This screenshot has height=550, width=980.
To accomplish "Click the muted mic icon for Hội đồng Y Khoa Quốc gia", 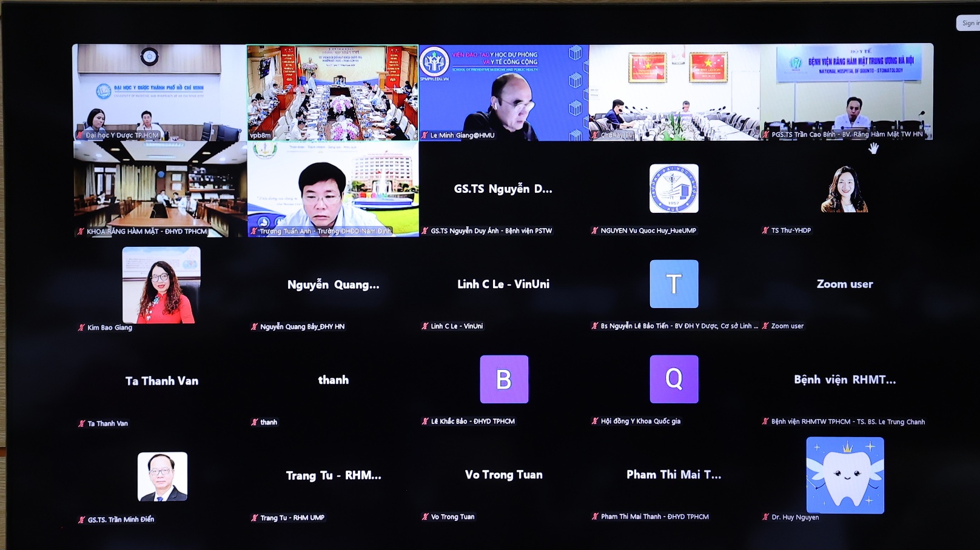I will [x=595, y=421].
